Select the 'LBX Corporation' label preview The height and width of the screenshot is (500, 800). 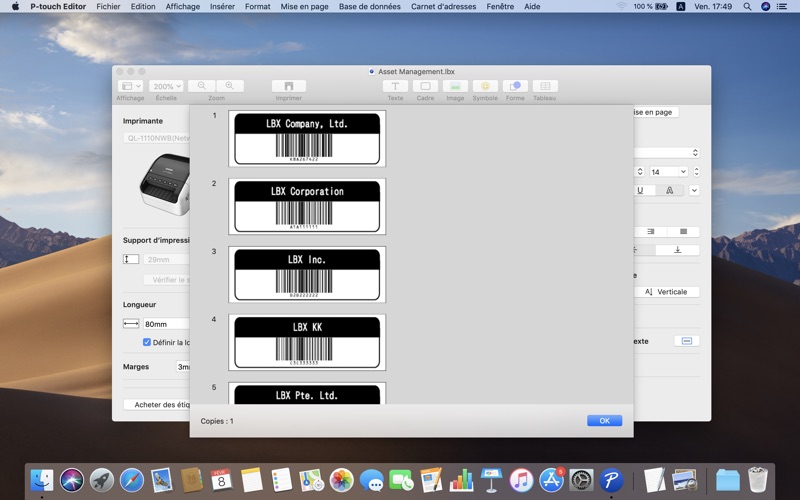click(307, 206)
